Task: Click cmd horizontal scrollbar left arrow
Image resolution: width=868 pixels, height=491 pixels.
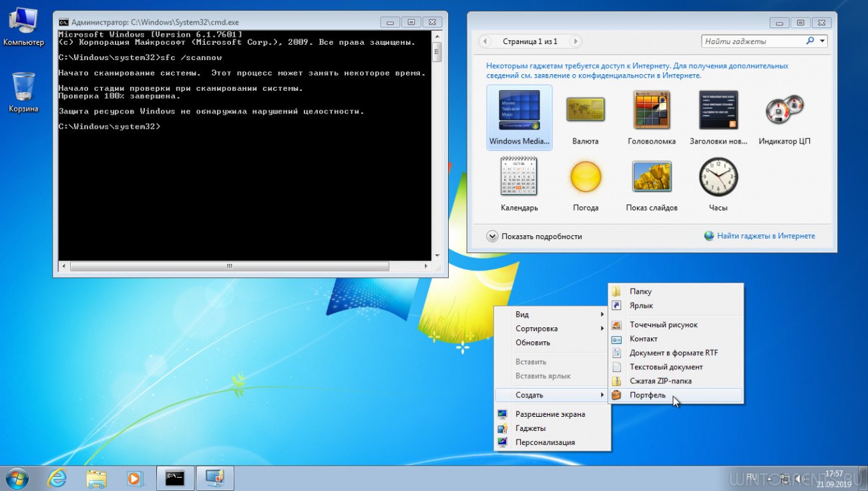Action: 64,266
